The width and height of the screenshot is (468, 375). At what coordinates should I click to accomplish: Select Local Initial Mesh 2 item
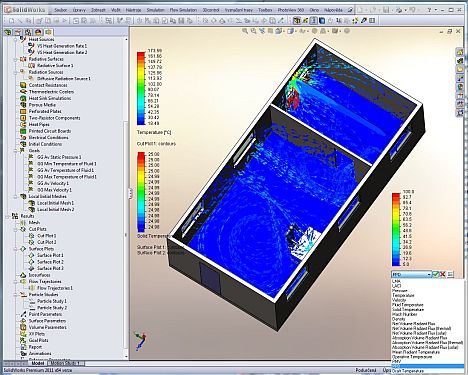pyautogui.click(x=55, y=210)
